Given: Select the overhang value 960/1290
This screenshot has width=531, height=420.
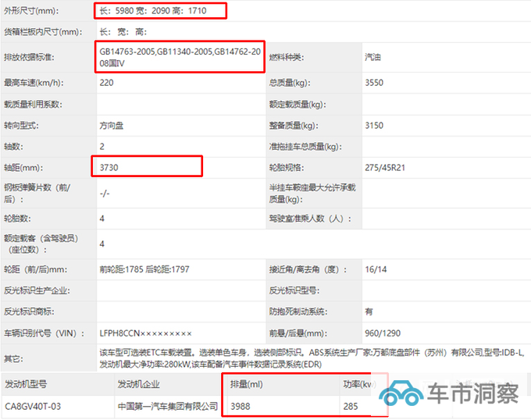Looking at the screenshot, I should pyautogui.click(x=383, y=333).
